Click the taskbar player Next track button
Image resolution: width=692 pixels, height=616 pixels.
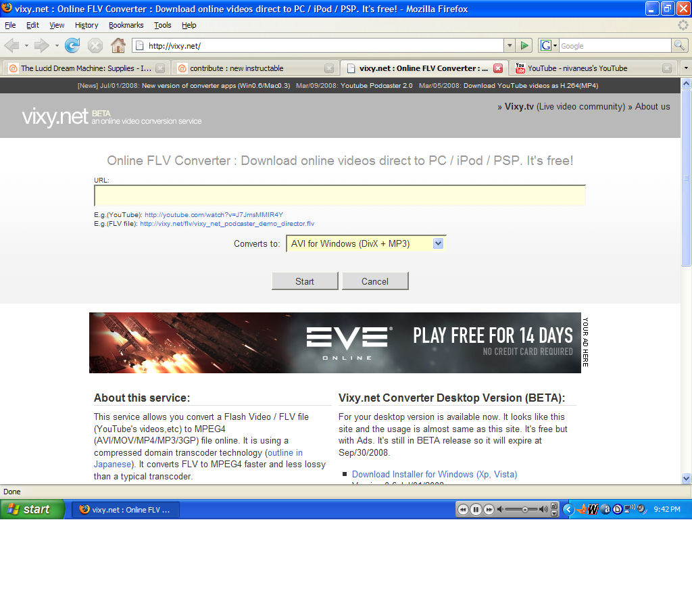[x=489, y=510]
